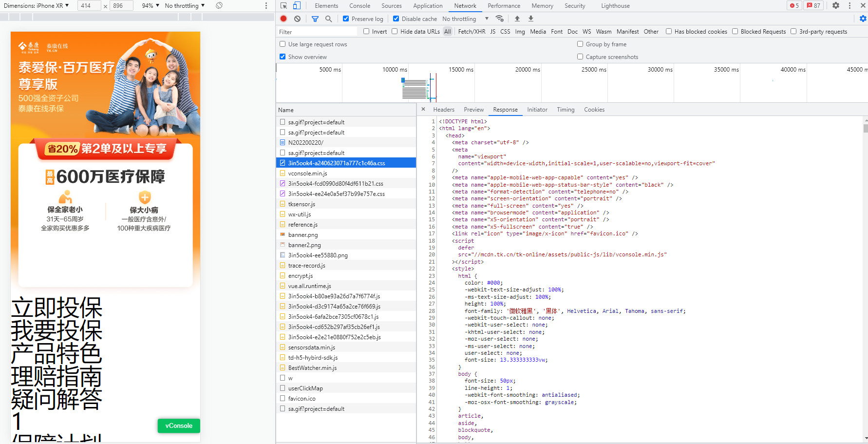
Task: Open the Headers tab of request
Action: click(x=444, y=110)
